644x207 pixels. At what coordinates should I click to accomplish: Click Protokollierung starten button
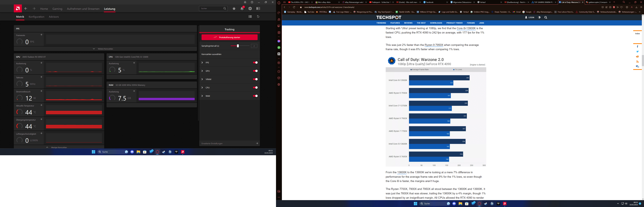[230, 37]
